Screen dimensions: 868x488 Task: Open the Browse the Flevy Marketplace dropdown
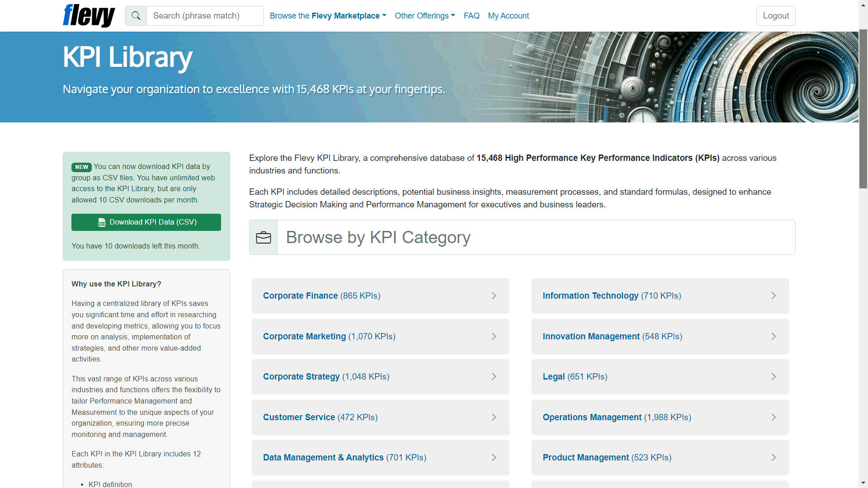(x=328, y=16)
